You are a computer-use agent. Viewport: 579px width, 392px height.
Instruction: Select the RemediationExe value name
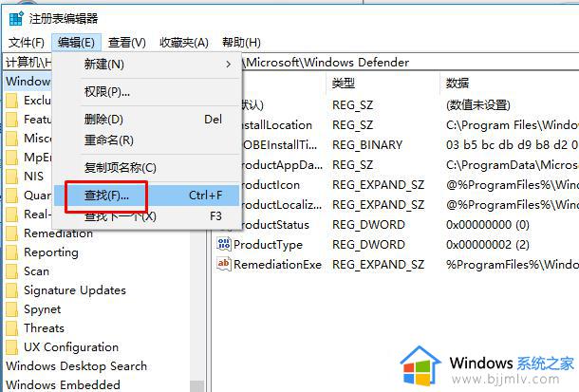[x=278, y=264]
